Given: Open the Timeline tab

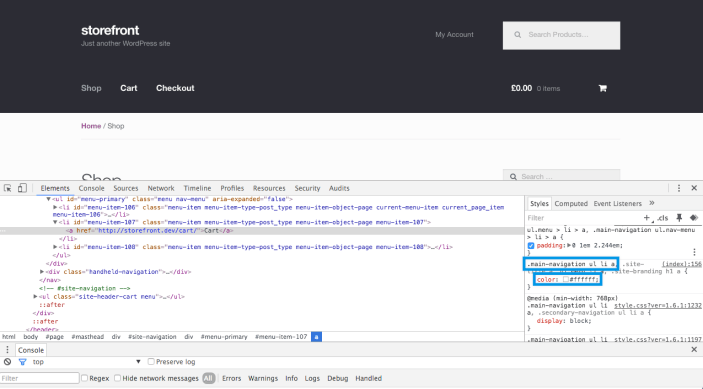Looking at the screenshot, I should tap(197, 188).
